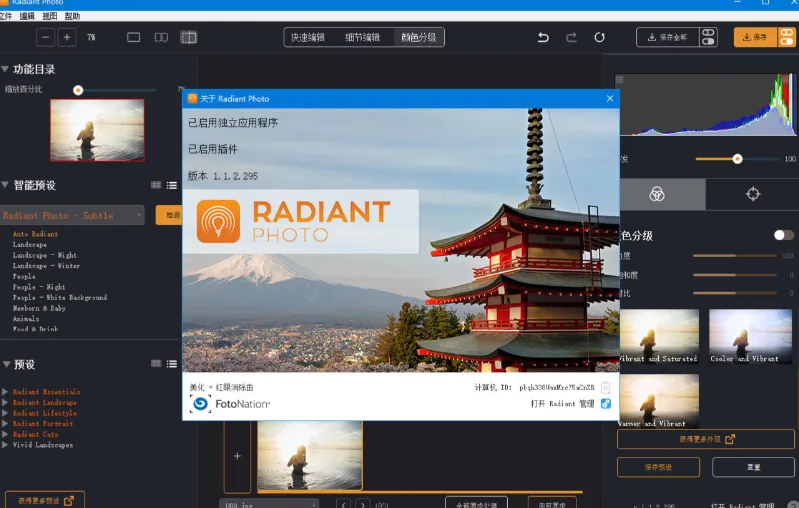
Task: Select the Vibrant and Saturated look thumbnail
Action: [659, 336]
